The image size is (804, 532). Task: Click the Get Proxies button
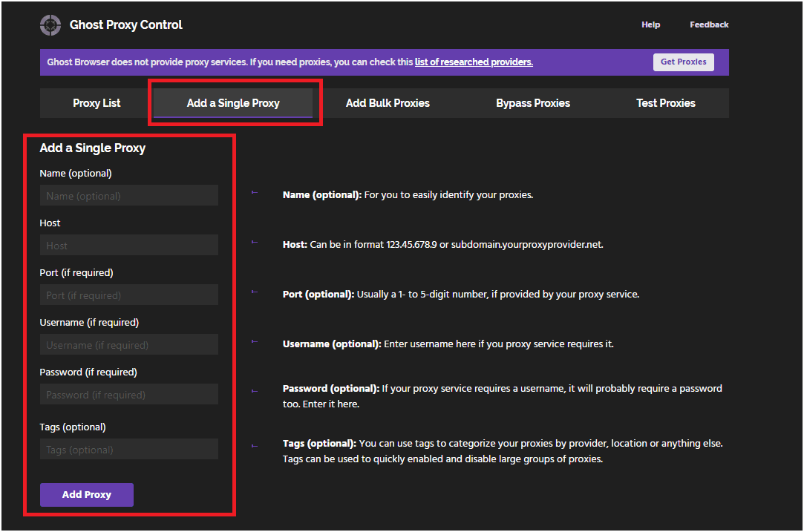[x=683, y=62]
